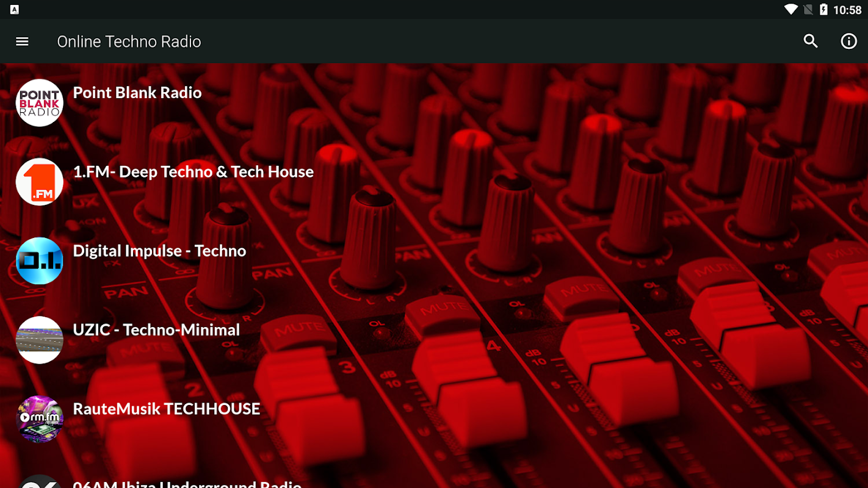
Task: Open the info icon in toolbar
Action: 849,41
